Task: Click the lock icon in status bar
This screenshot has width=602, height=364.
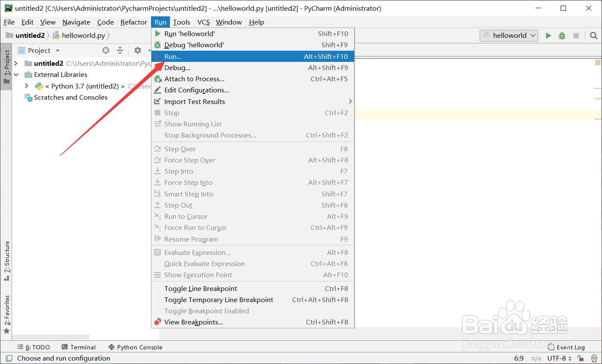Action: 580,358
